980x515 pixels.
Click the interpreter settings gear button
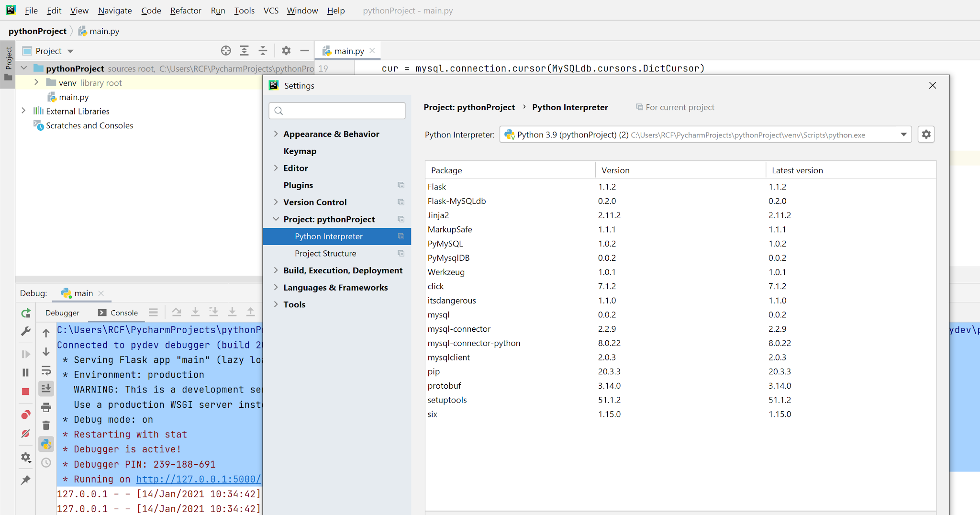pos(925,134)
